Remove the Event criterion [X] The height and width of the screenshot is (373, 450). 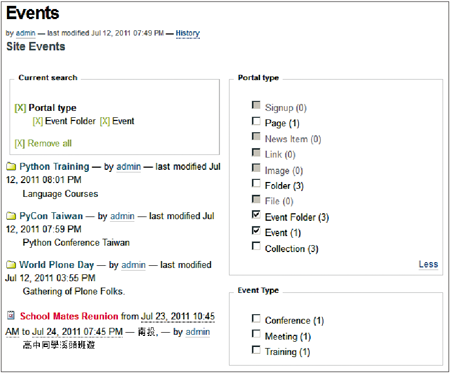(105, 121)
